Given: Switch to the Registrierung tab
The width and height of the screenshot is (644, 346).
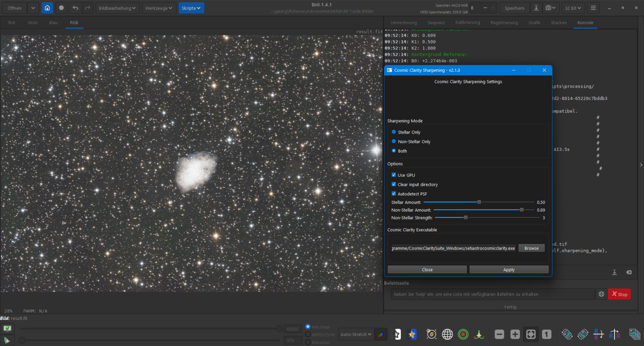Looking at the screenshot, I should click(504, 23).
